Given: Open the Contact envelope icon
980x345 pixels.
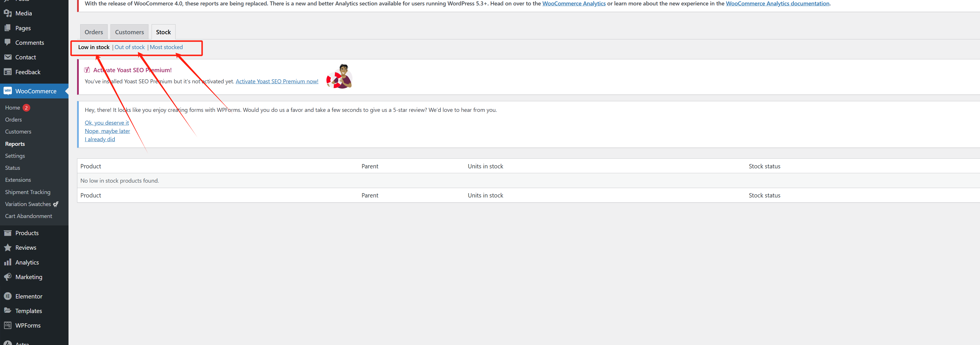Looking at the screenshot, I should (8, 57).
